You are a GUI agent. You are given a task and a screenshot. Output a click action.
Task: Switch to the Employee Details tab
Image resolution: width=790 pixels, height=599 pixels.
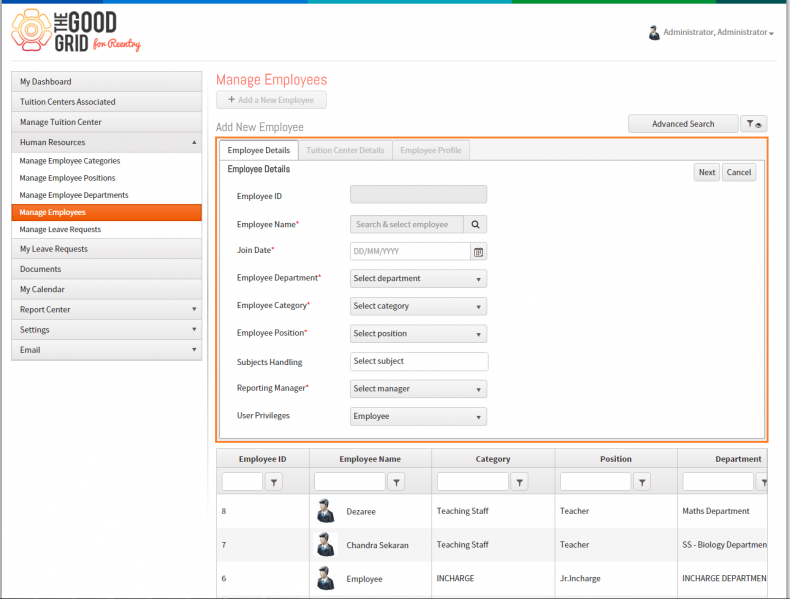click(x=259, y=150)
